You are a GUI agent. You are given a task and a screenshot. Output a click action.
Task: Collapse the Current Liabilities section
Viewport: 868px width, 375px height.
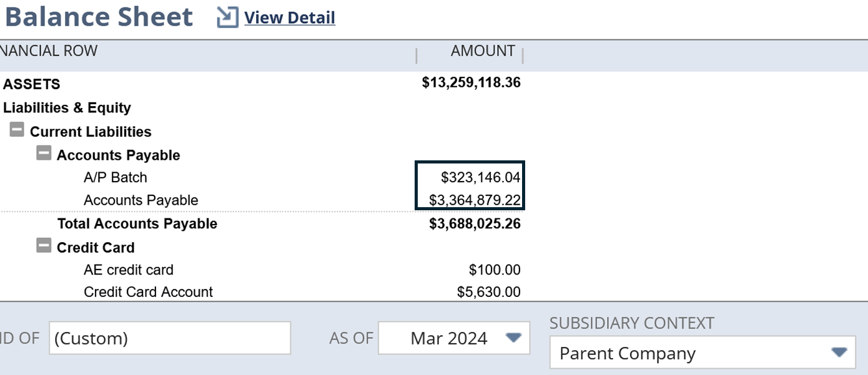coord(17,131)
